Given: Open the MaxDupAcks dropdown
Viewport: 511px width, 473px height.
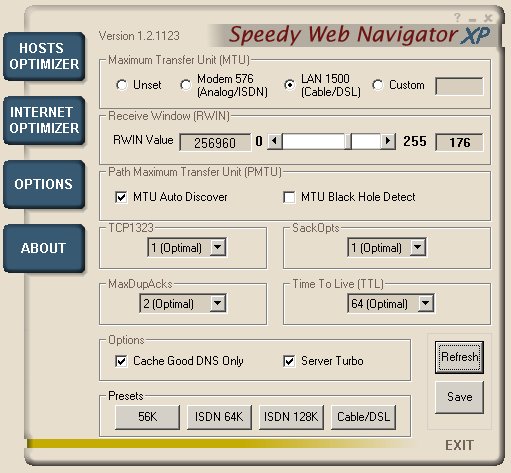Looking at the screenshot, I should click(x=218, y=303).
